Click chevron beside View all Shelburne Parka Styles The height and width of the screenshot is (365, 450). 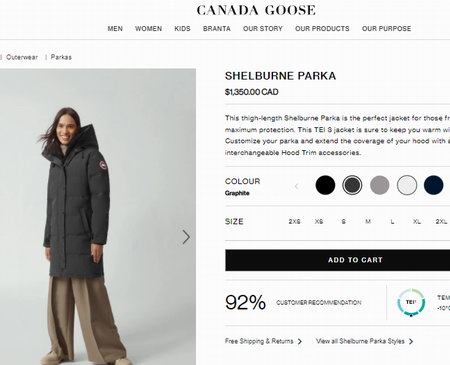(411, 341)
